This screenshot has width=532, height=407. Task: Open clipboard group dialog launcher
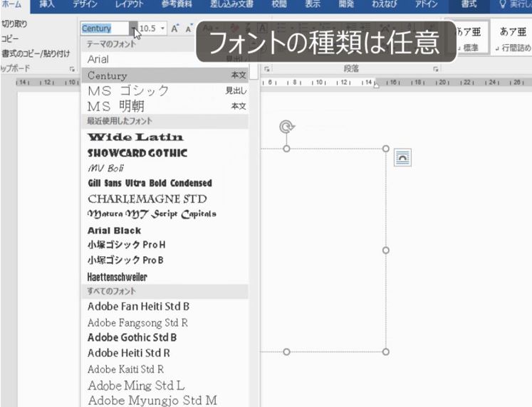(72, 69)
